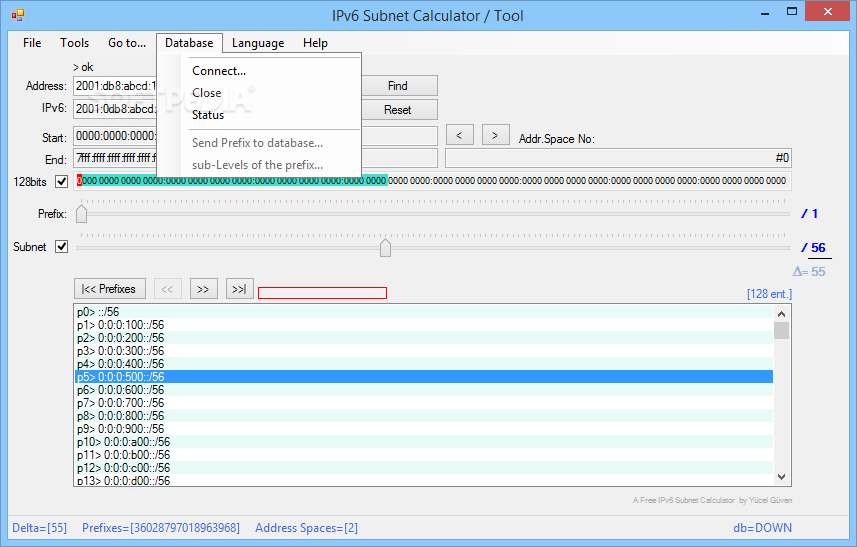Open the Tools menu
The width and height of the screenshot is (857, 547).
tap(74, 43)
